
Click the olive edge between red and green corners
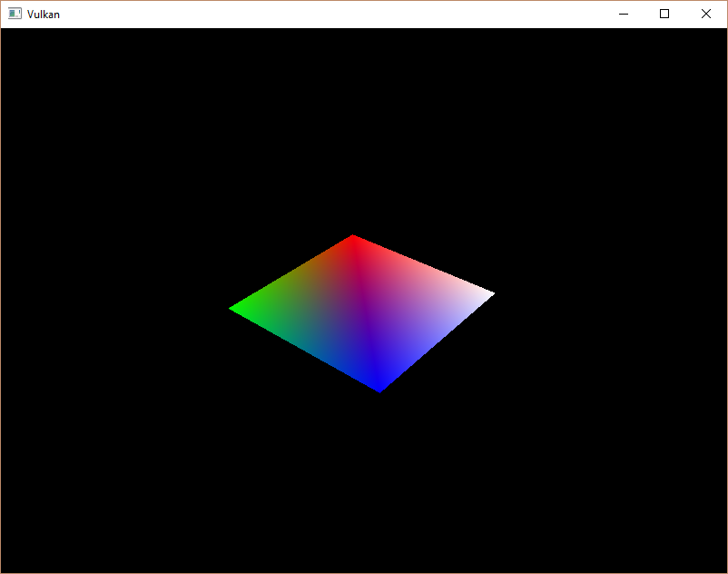tap(293, 274)
